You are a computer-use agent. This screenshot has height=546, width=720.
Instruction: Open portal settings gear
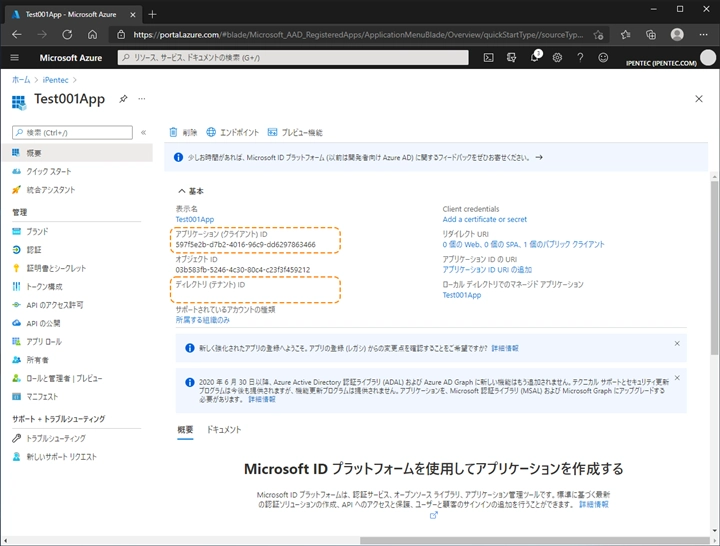(557, 57)
